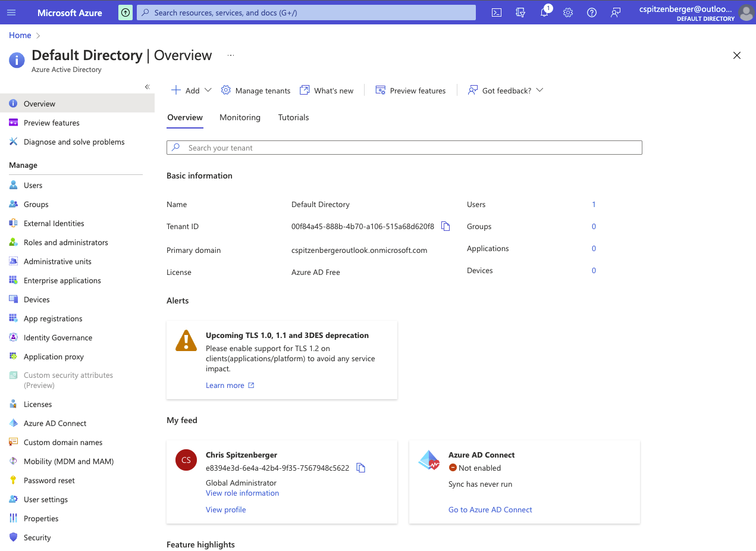Copy the Tenant ID to clipboard
This screenshot has width=756, height=551.
(445, 226)
